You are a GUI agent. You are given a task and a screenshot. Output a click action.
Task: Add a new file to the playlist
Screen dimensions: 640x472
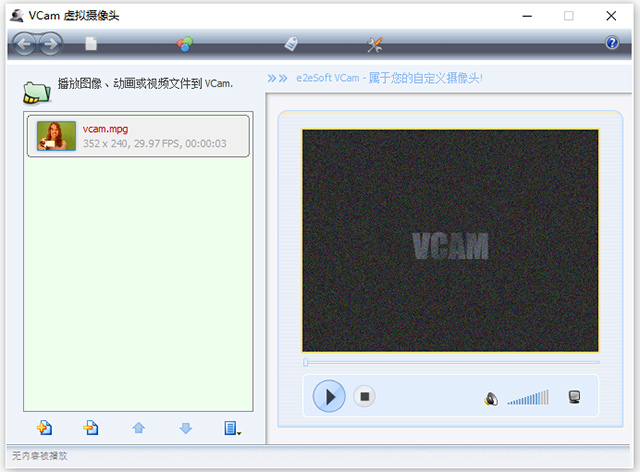44,427
